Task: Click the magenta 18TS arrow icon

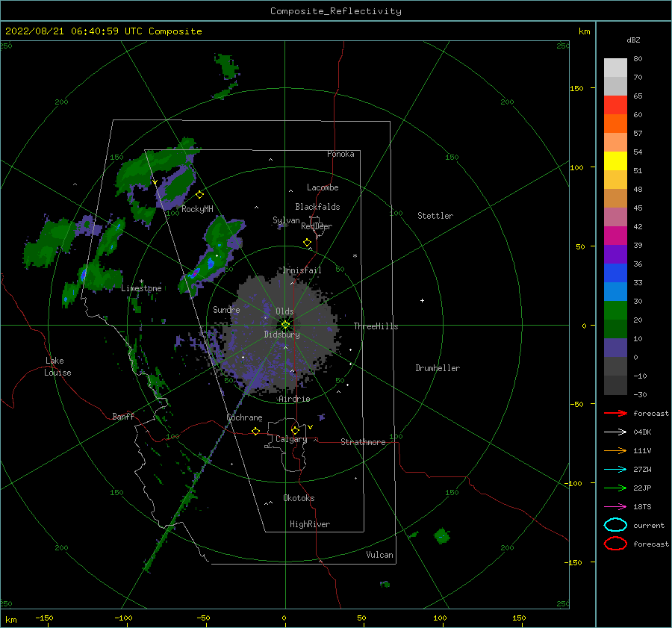Action: [x=615, y=507]
